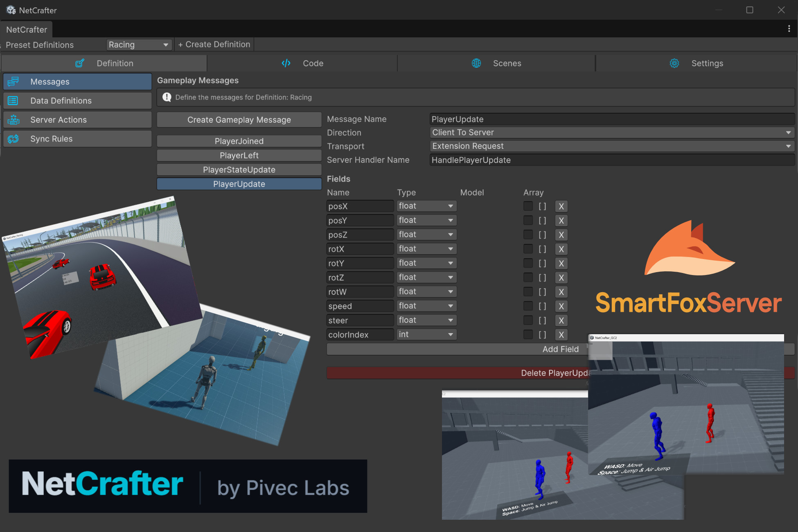Image resolution: width=798 pixels, height=532 pixels.
Task: Select the PlayerLeft message
Action: tap(239, 156)
